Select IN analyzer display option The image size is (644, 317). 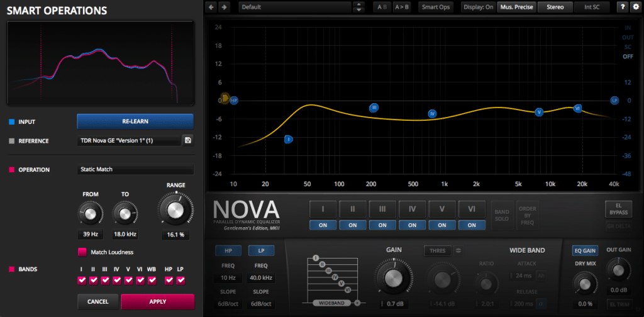click(628, 28)
